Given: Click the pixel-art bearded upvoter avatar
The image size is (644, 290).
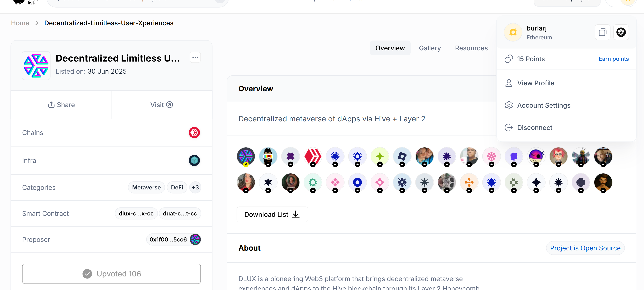Looking at the screenshot, I should 268,157.
